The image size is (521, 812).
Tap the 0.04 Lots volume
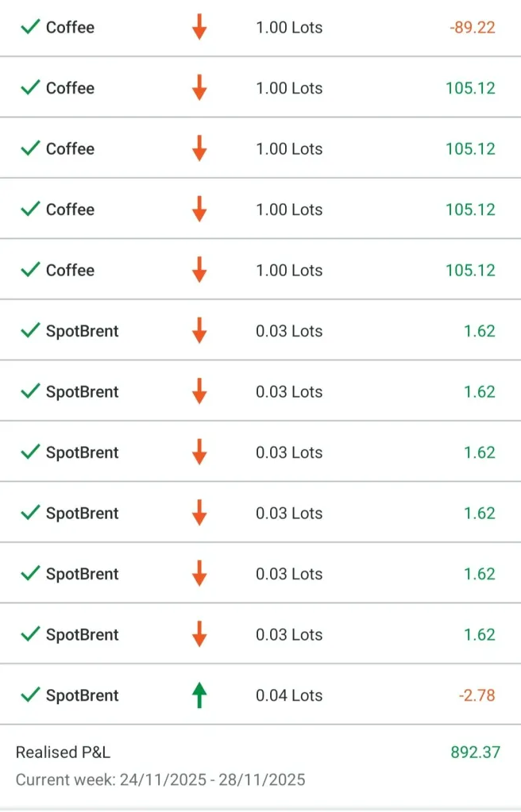coord(289,695)
